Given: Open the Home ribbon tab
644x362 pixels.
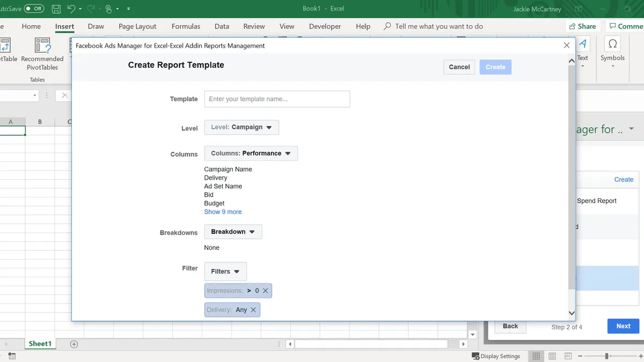Looking at the screenshot, I should coord(31,26).
